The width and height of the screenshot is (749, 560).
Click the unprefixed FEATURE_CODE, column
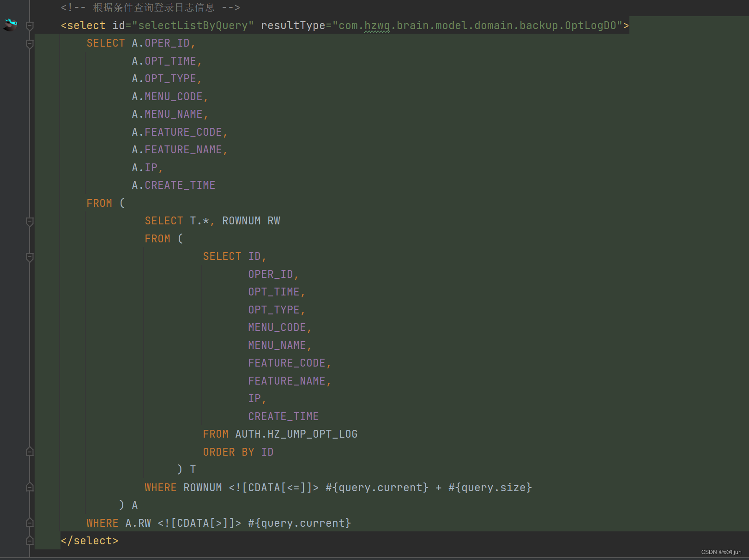(x=290, y=363)
